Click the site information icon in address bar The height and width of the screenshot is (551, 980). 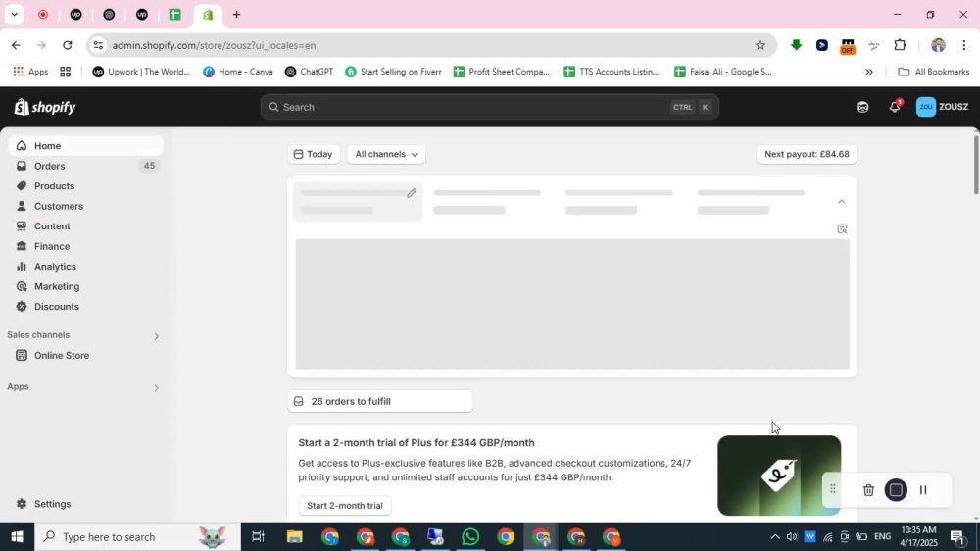pos(98,45)
